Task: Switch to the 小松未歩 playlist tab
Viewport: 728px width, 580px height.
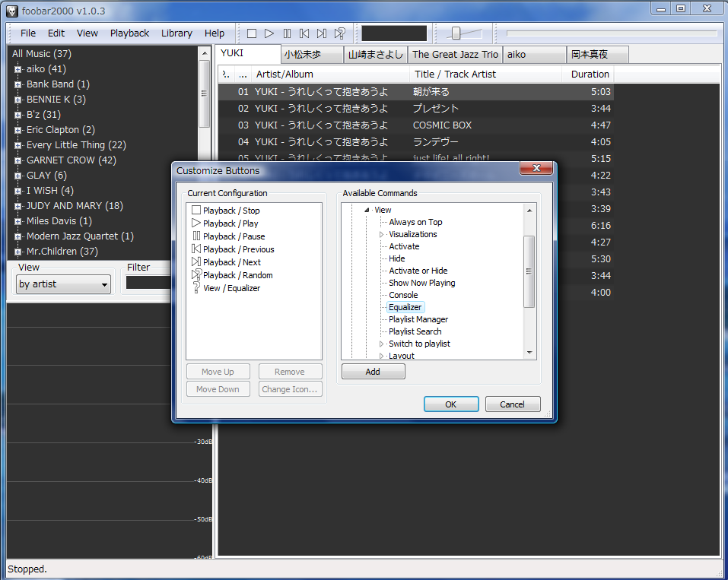Action: pyautogui.click(x=312, y=55)
